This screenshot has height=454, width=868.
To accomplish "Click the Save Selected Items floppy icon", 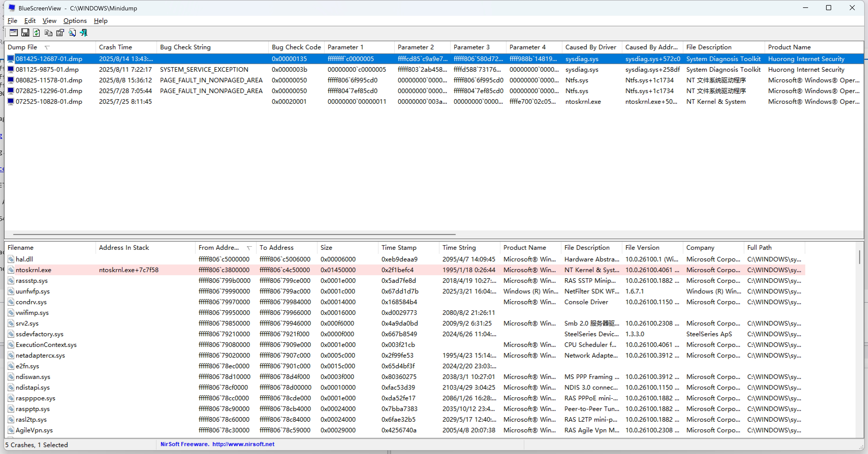I will [x=25, y=33].
